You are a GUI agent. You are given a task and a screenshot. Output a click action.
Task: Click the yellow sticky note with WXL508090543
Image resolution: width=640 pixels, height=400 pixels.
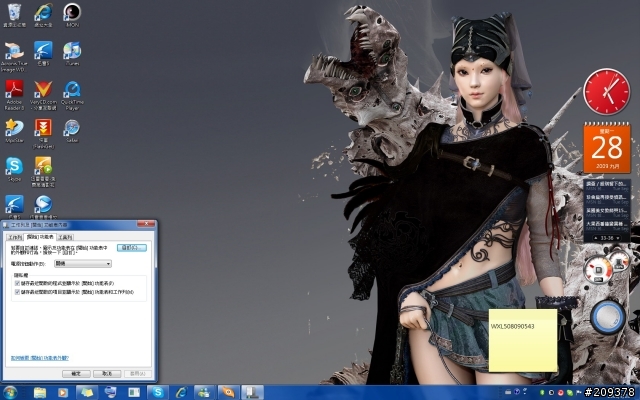coord(523,340)
